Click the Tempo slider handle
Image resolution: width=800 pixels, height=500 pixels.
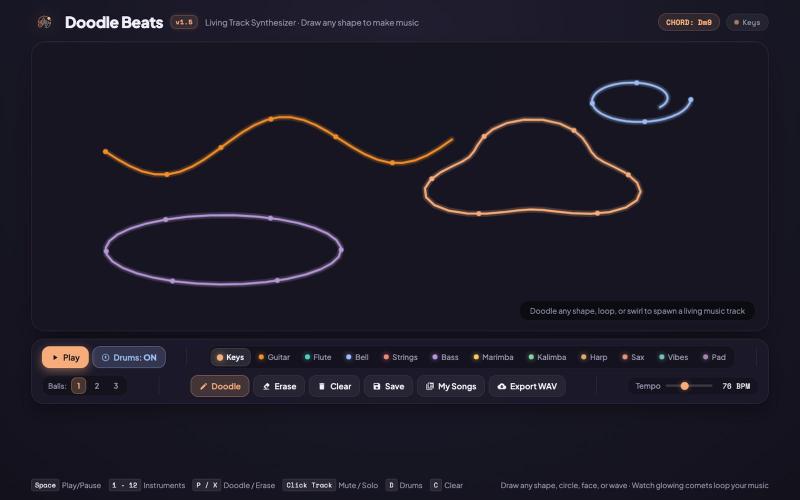685,386
